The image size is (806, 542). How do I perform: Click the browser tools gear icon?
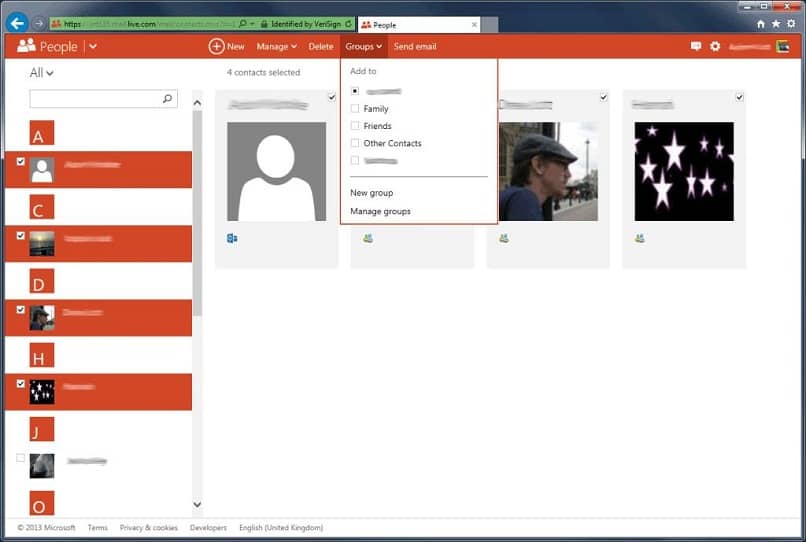(791, 24)
